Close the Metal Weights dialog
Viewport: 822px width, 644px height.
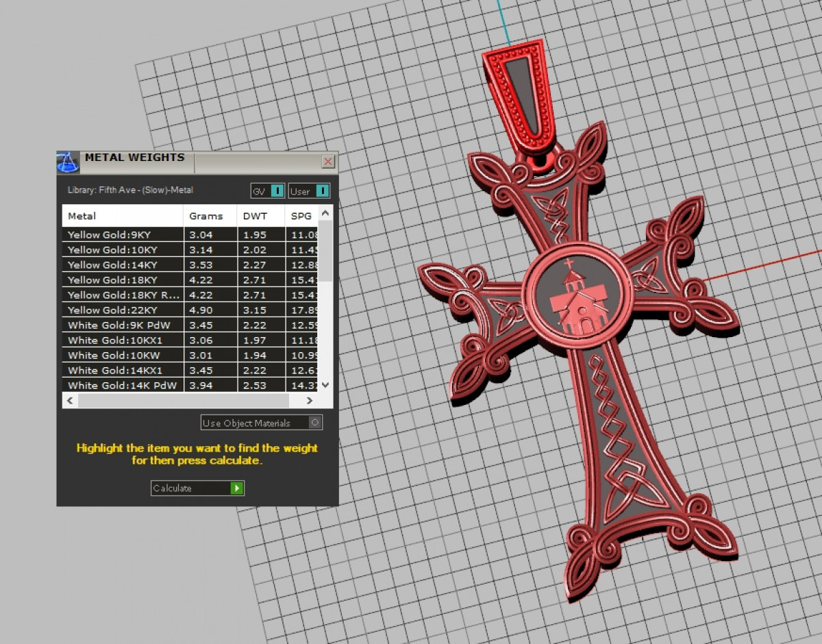(x=328, y=162)
